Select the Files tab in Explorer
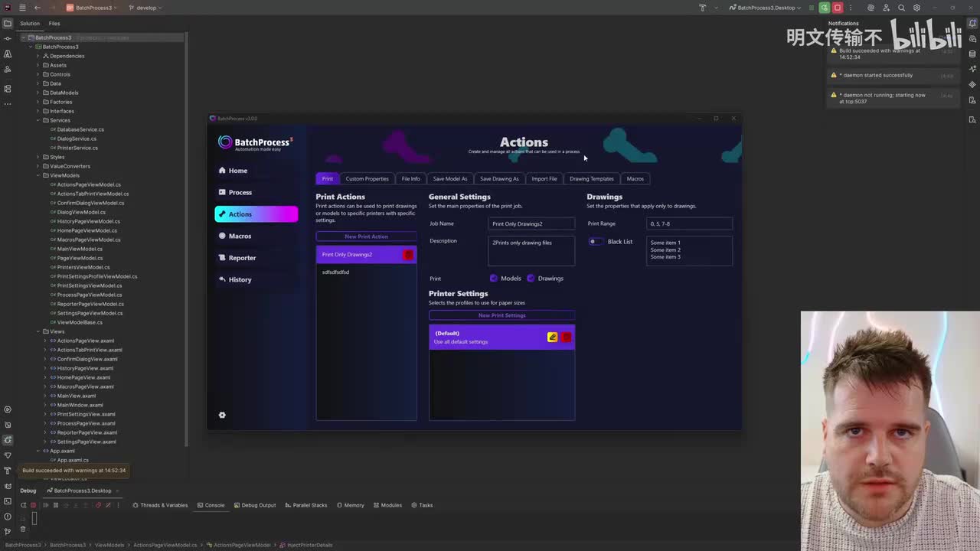 (54, 24)
